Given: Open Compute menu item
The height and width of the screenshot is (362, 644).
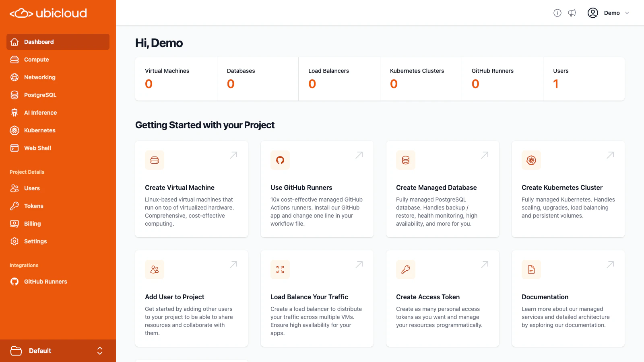Looking at the screenshot, I should [x=58, y=60].
